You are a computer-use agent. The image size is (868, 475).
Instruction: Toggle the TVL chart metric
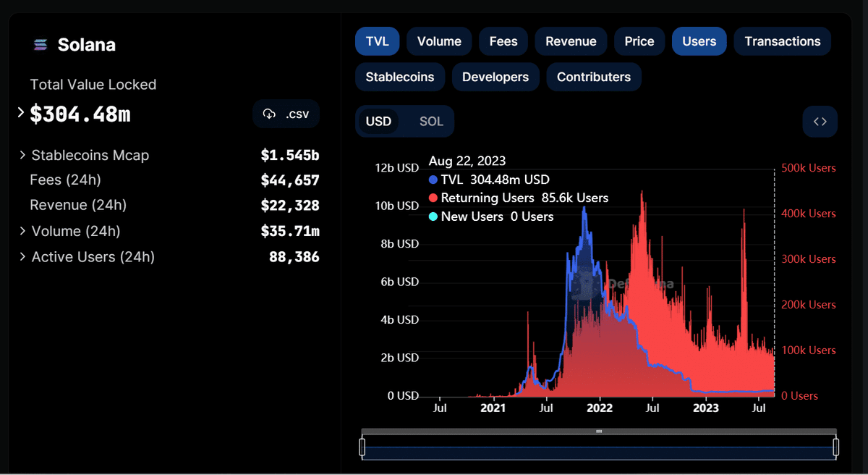(378, 41)
